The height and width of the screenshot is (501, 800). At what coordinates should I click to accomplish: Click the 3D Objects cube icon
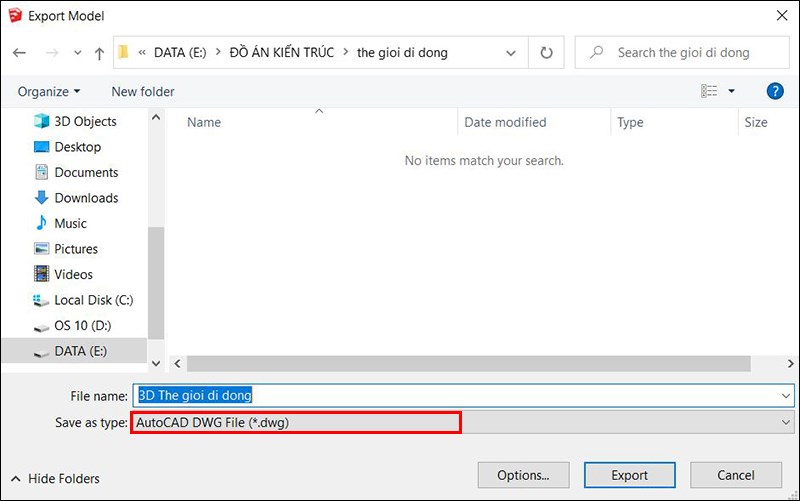pyautogui.click(x=41, y=121)
